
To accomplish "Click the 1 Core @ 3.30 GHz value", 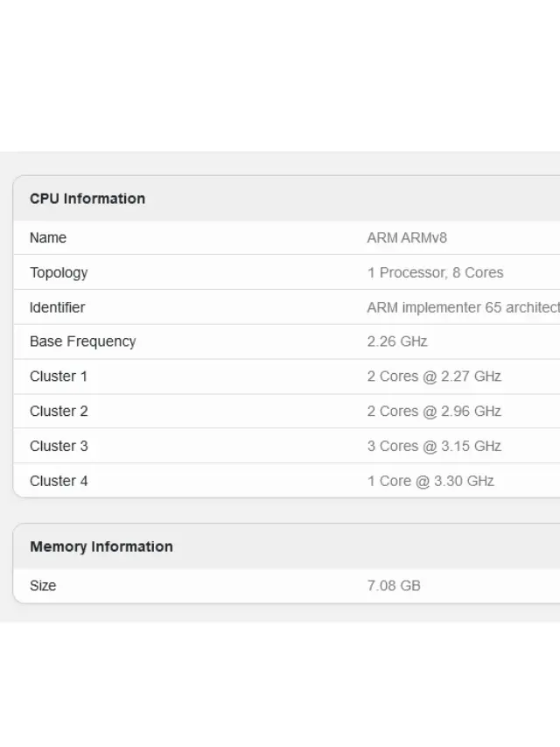I will (430, 481).
